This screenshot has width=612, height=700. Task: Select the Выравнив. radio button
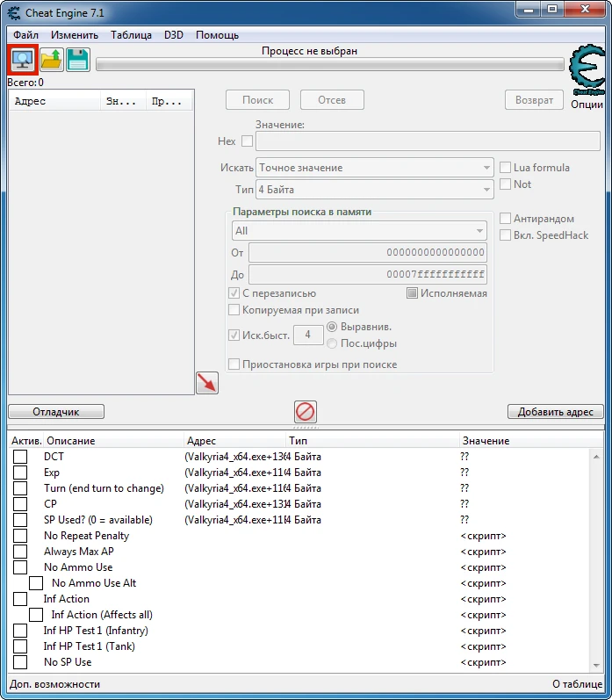click(332, 327)
